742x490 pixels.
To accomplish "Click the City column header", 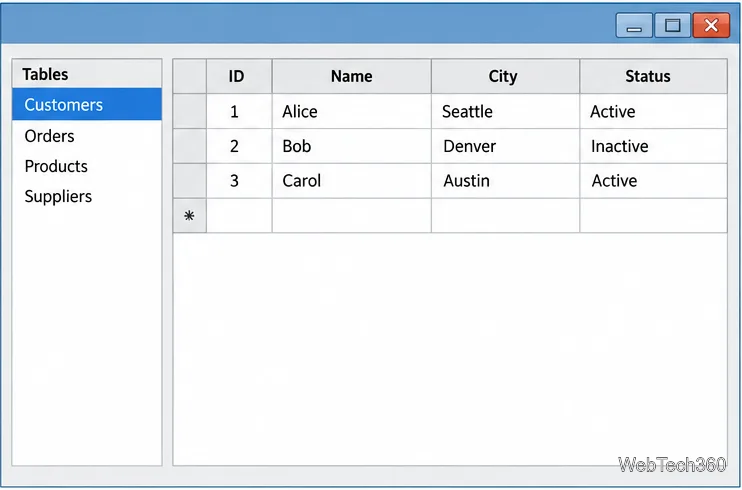I will coord(505,76).
